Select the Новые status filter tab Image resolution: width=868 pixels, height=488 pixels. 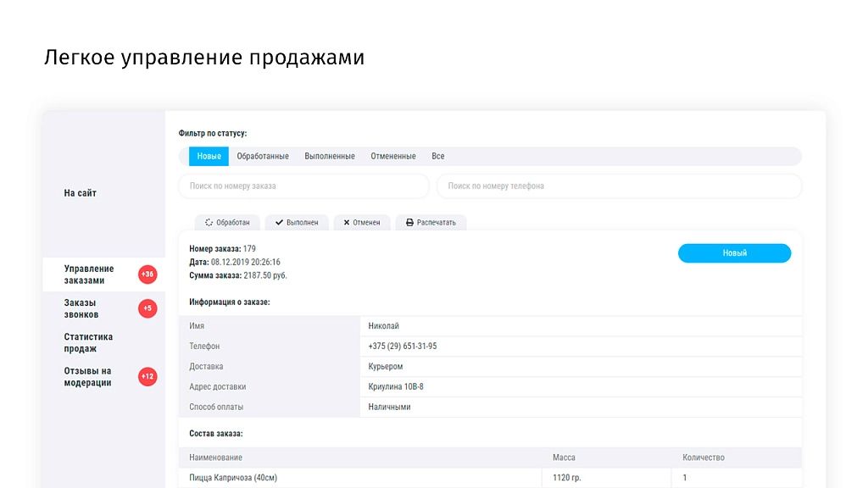(x=209, y=156)
